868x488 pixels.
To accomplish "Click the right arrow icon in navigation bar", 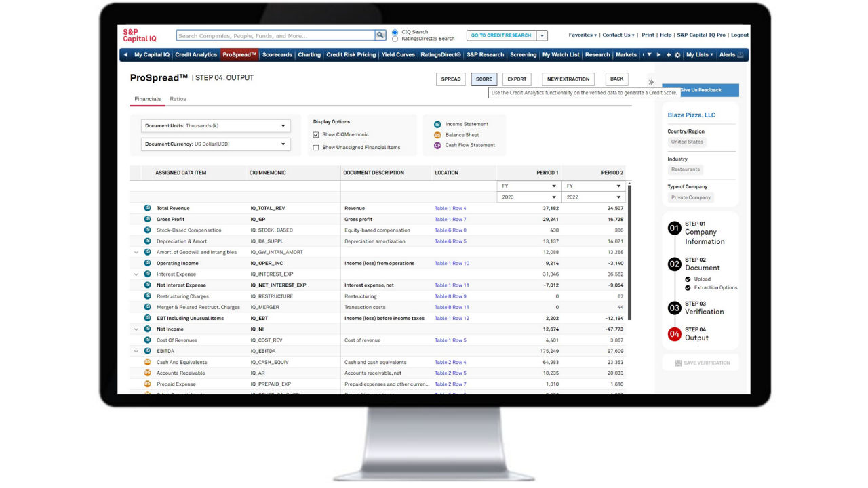I will click(658, 55).
